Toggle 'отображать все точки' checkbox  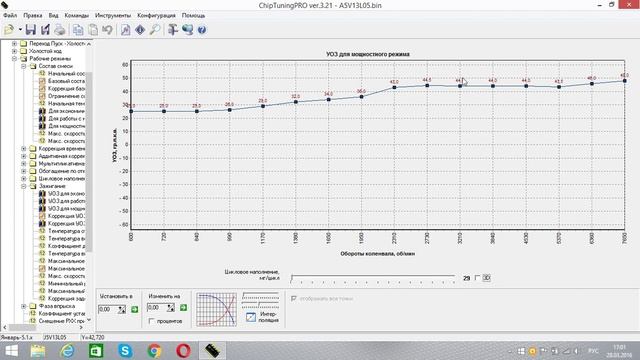click(x=293, y=298)
